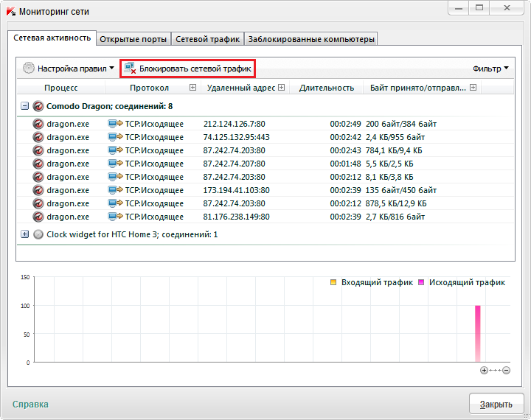Select address 81.176.238.149:80
The height and width of the screenshot is (420, 531).
237,217
